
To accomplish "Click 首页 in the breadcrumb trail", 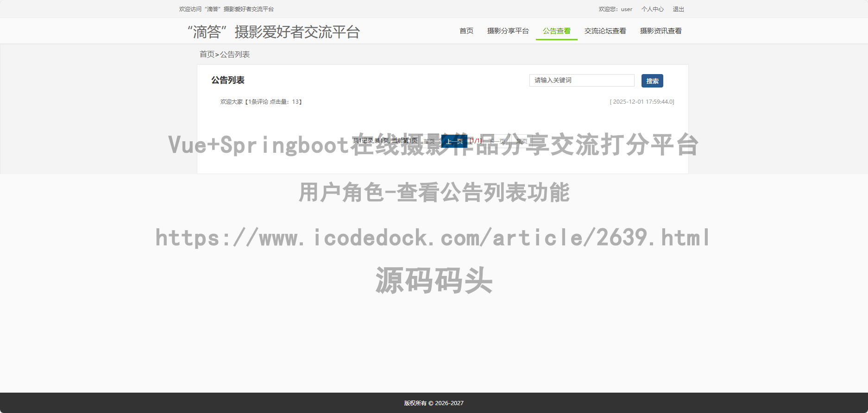I will click(x=207, y=55).
